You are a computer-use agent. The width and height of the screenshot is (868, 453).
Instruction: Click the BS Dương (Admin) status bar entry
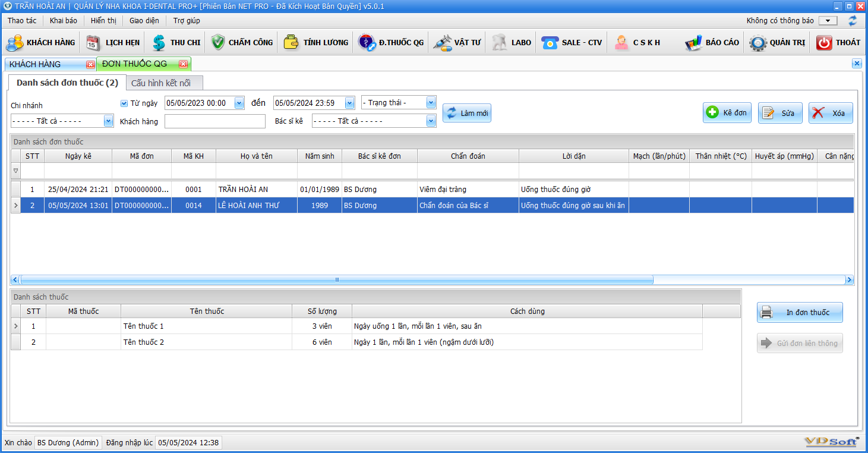click(x=68, y=442)
